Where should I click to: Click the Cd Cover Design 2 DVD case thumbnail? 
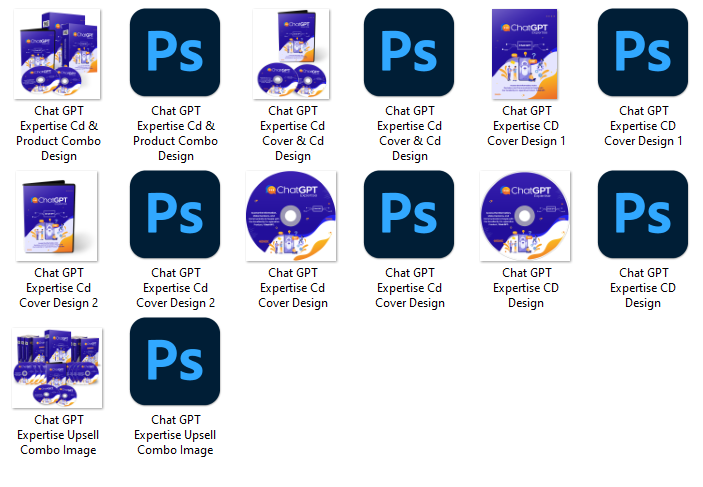pyautogui.click(x=56, y=216)
